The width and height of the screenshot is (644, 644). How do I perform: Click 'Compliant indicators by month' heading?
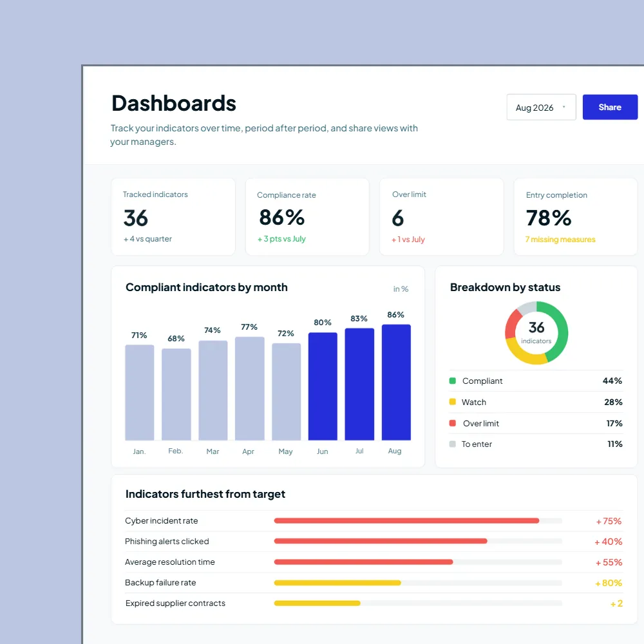point(207,287)
